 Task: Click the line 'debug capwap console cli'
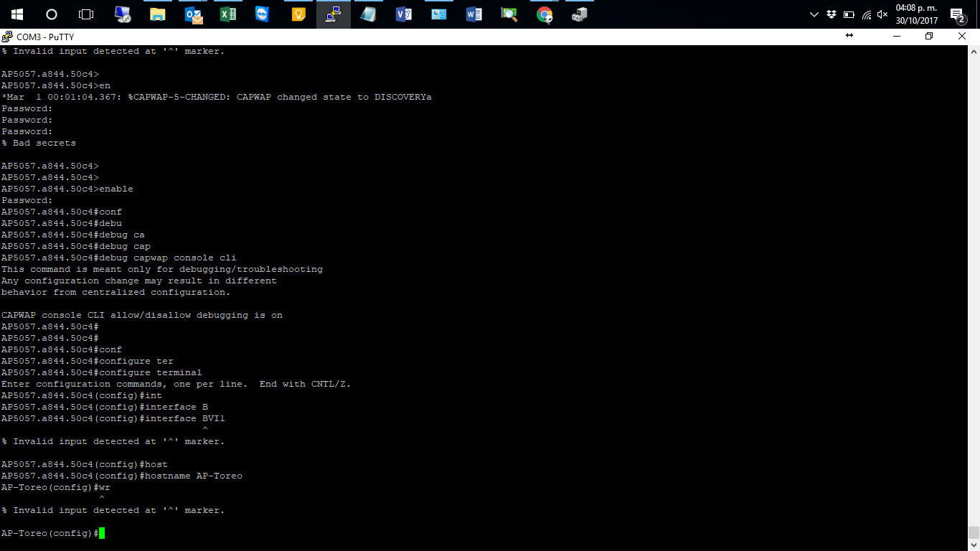click(119, 258)
